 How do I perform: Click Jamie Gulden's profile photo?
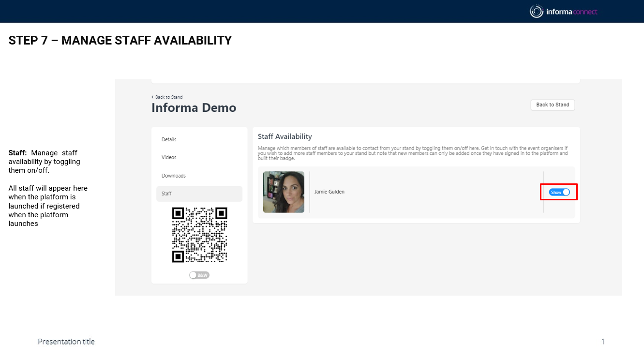(x=284, y=192)
